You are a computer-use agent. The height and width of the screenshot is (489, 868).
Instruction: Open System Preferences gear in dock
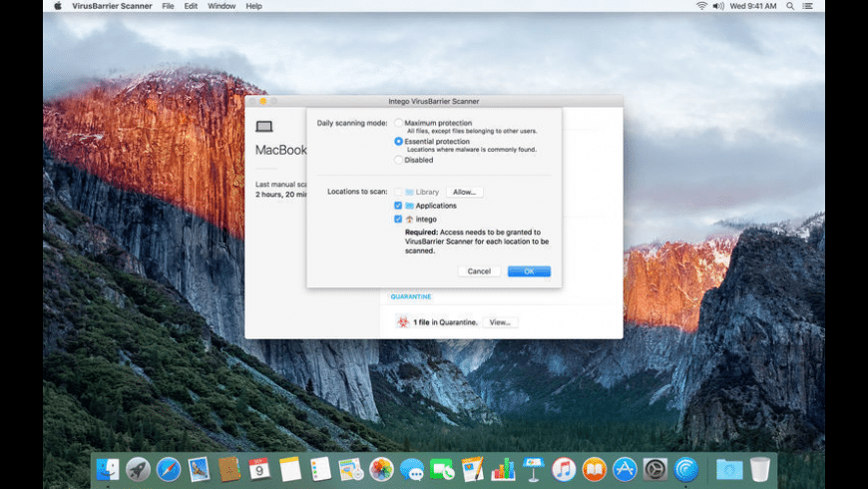coord(654,470)
